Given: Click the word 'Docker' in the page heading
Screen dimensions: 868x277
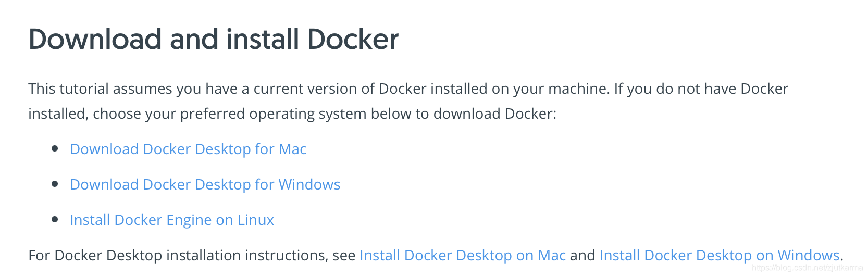Looking at the screenshot, I should pos(353,40).
